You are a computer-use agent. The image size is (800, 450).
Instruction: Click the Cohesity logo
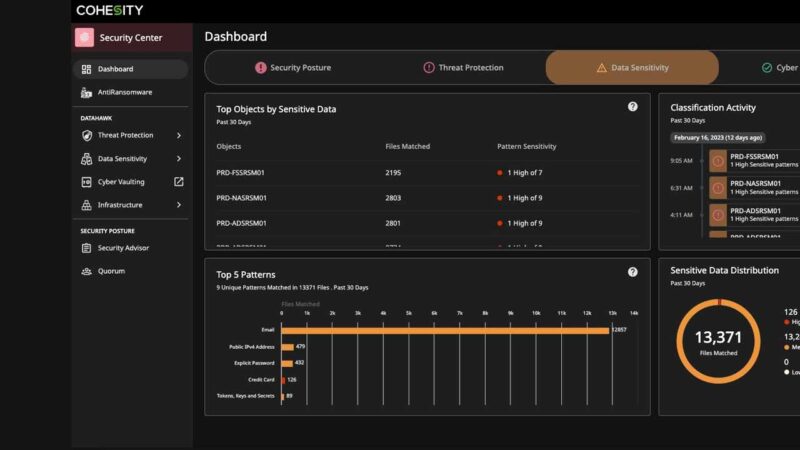tap(109, 10)
